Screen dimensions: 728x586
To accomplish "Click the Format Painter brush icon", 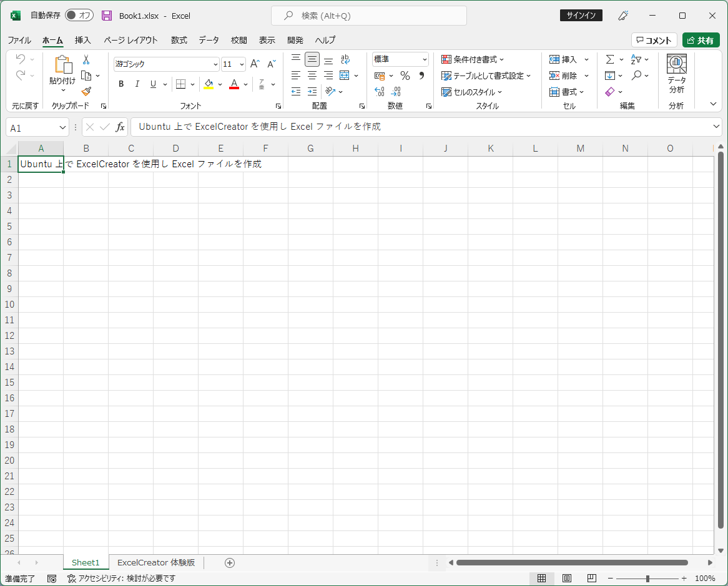I will (x=86, y=91).
